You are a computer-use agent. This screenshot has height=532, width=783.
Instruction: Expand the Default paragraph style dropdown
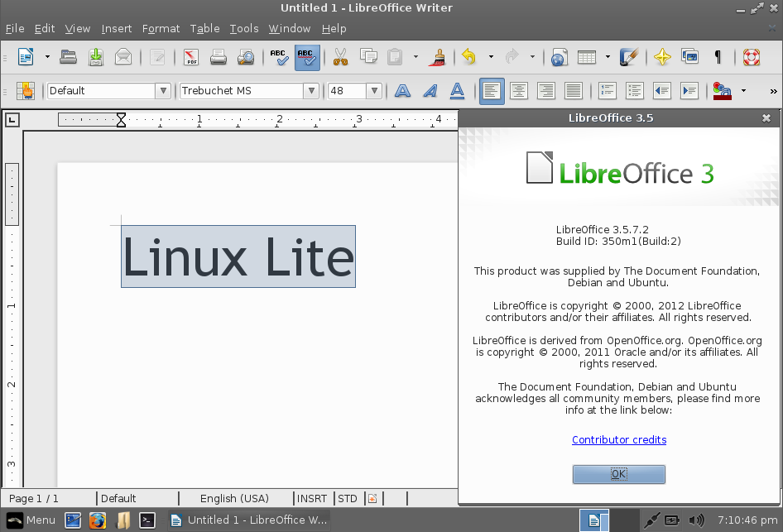click(x=163, y=91)
